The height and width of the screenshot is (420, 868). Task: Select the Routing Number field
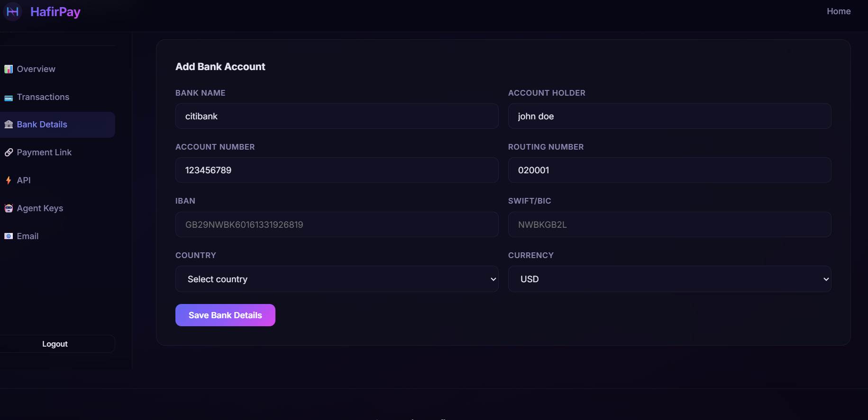669,170
